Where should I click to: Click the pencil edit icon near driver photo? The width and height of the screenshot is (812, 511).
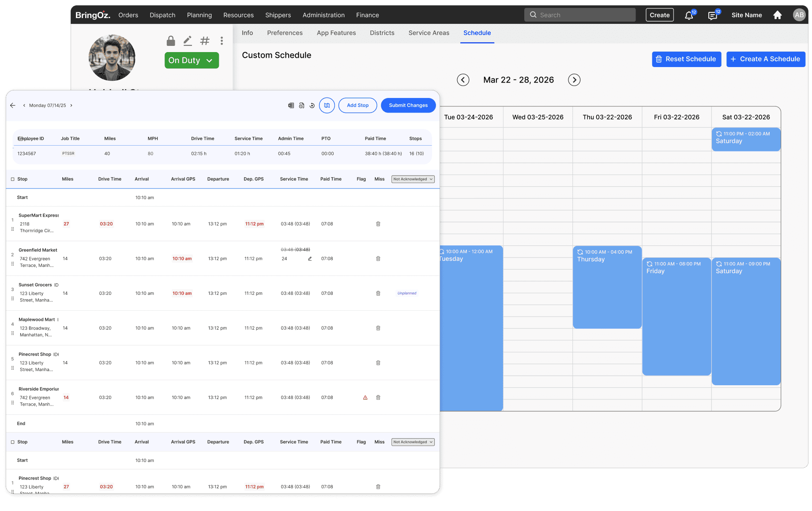[188, 41]
